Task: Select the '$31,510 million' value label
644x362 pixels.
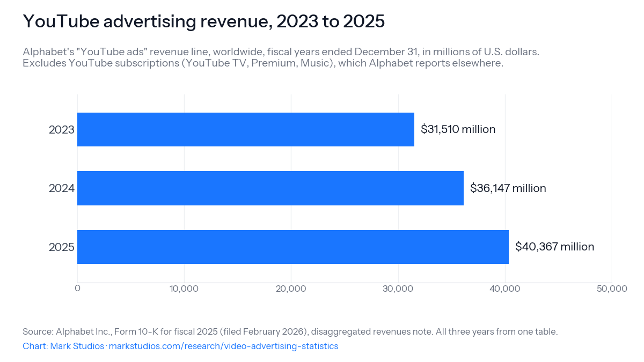Action: [458, 129]
